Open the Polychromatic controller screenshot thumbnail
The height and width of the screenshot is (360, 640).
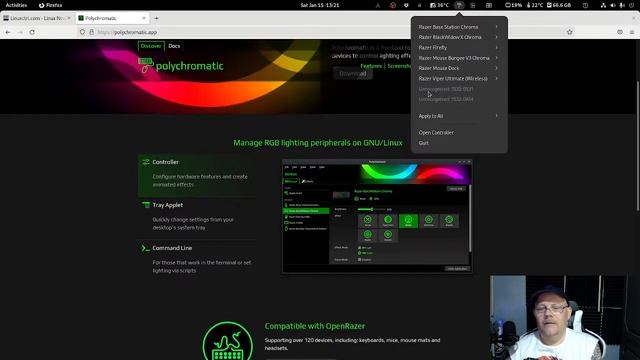tap(377, 216)
